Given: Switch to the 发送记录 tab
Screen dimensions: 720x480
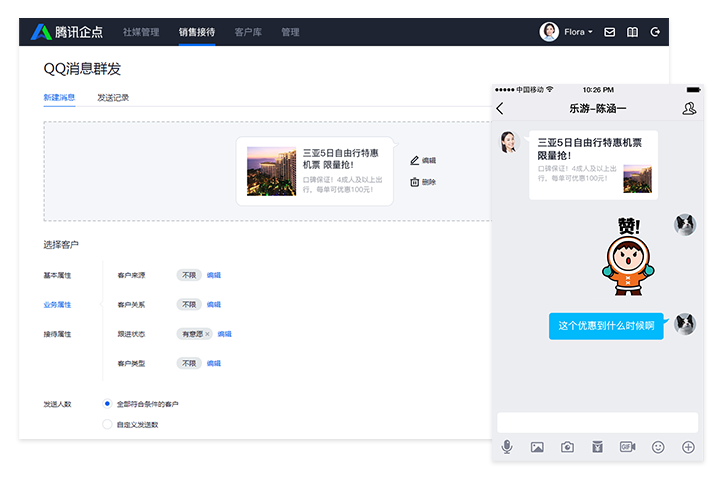Looking at the screenshot, I should click(x=113, y=97).
